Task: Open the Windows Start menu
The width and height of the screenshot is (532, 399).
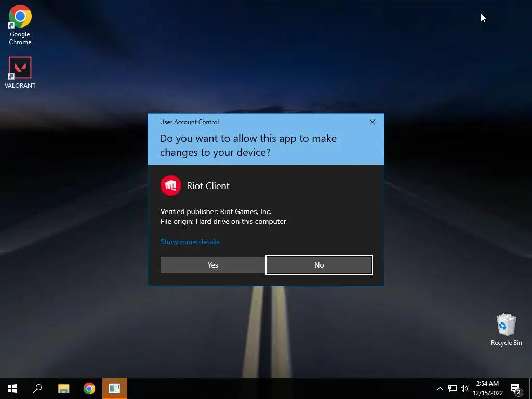Action: tap(12, 389)
